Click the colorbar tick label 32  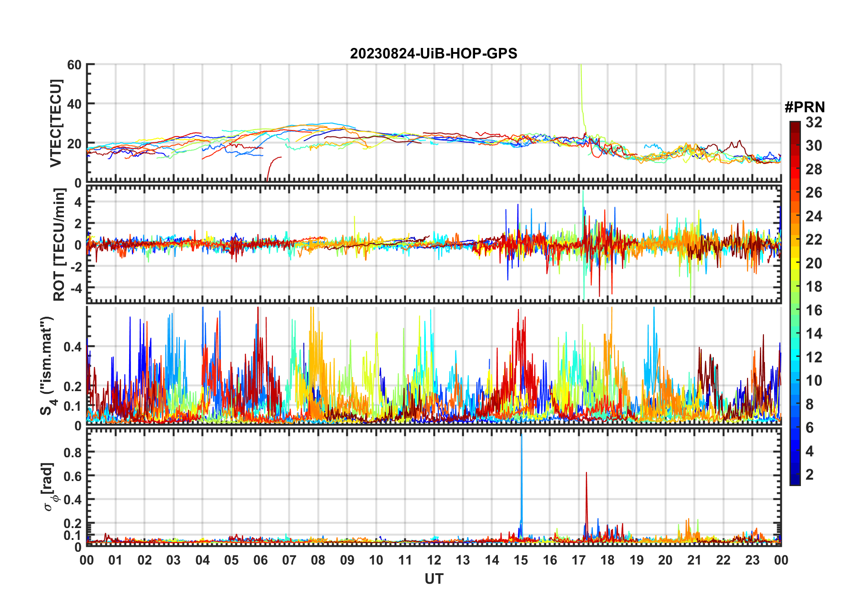[814, 122]
